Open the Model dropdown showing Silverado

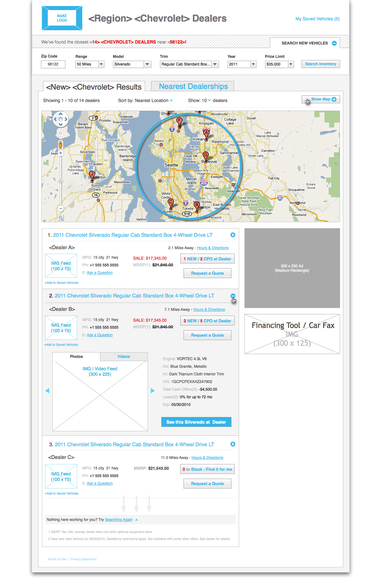tap(132, 64)
